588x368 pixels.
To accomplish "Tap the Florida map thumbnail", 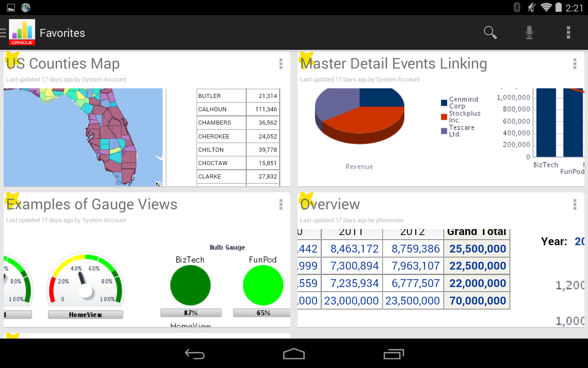I will 83,137.
